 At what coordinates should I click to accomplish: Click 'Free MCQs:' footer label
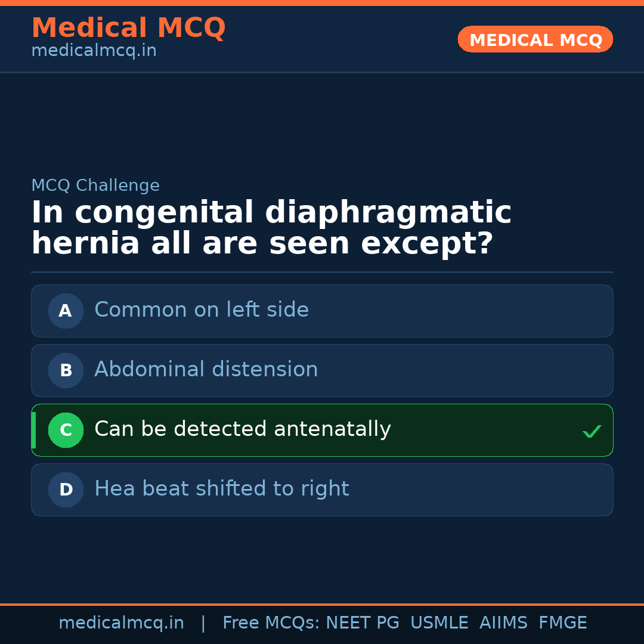(x=271, y=623)
